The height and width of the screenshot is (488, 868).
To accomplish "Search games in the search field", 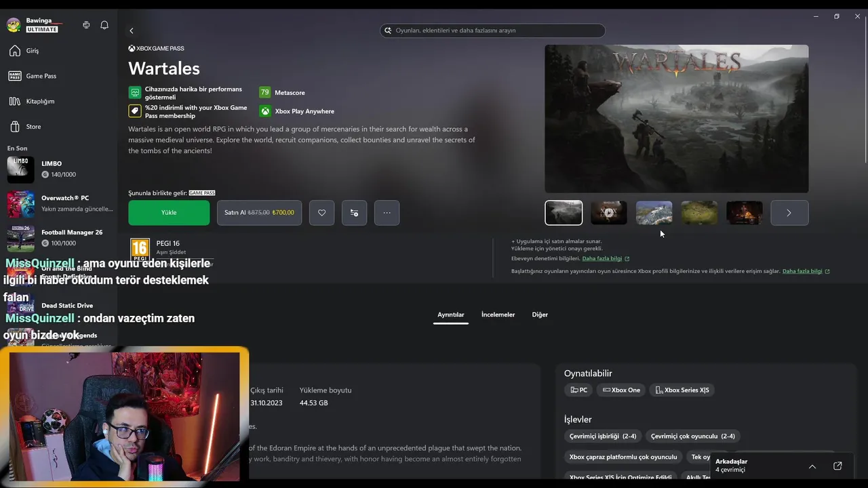I will click(492, 30).
